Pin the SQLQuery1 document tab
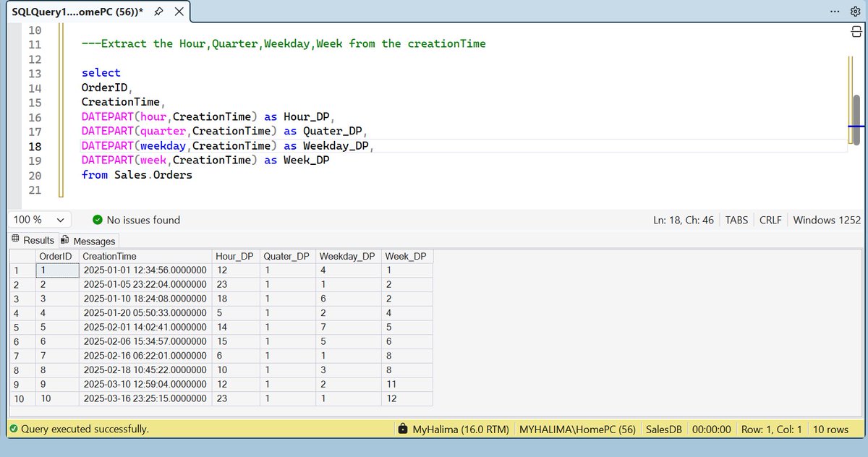 (158, 12)
